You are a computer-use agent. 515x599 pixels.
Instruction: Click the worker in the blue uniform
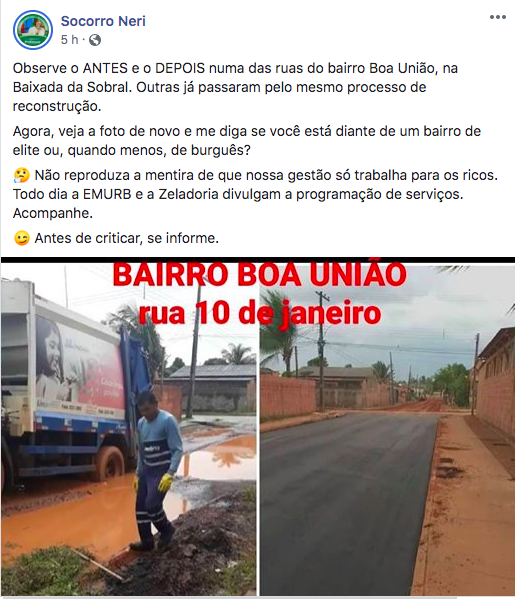155,469
